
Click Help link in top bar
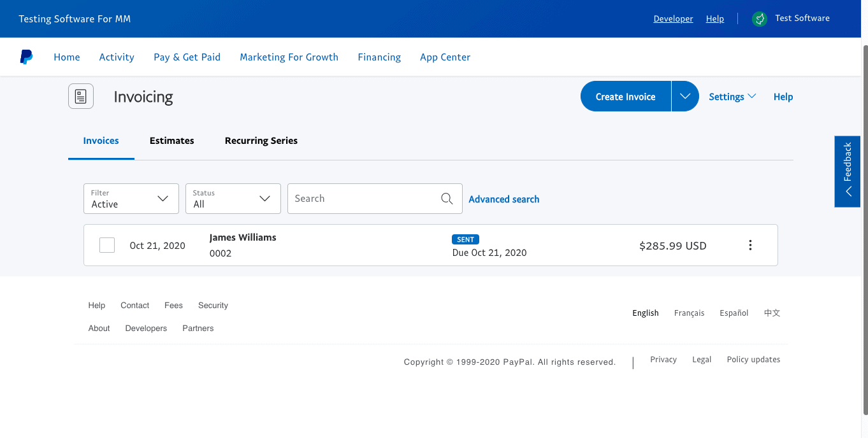click(x=715, y=18)
